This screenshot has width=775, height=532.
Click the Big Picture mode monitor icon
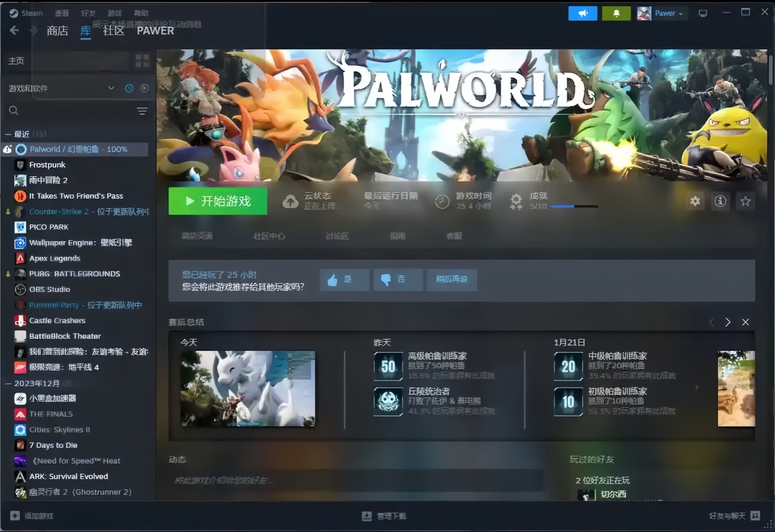pyautogui.click(x=703, y=13)
